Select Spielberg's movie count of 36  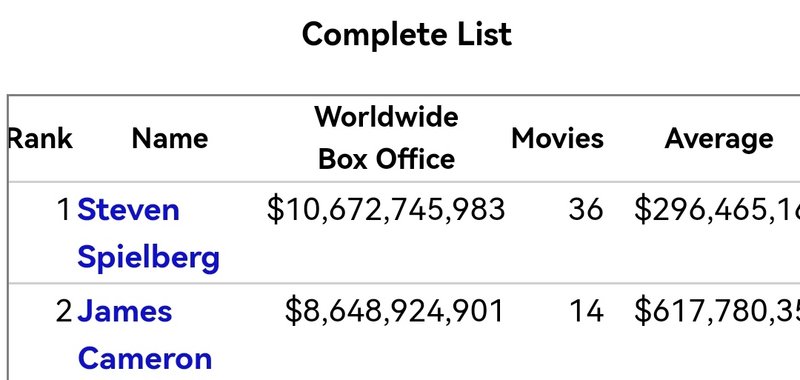click(586, 210)
